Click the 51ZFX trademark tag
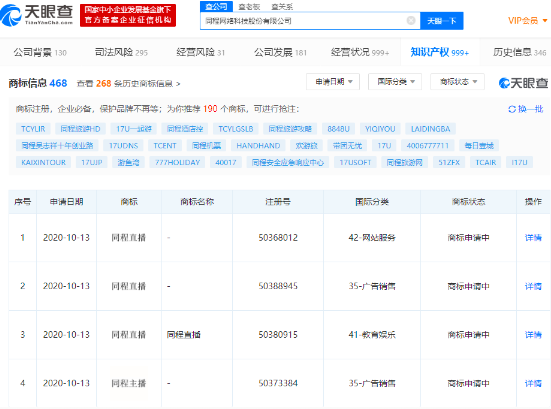 pos(449,162)
